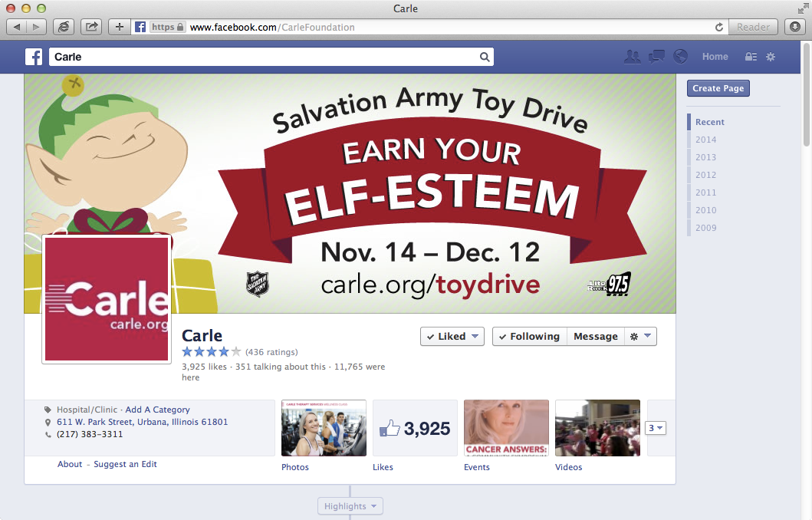Click the Facebook logo icon

coord(34,57)
